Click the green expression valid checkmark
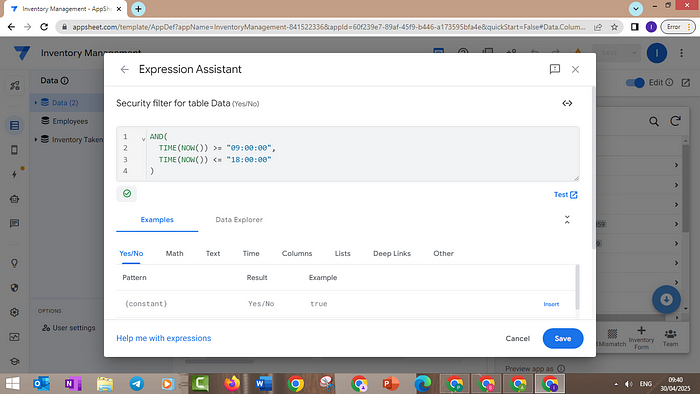Viewport: 700px width, 394px height. click(127, 194)
